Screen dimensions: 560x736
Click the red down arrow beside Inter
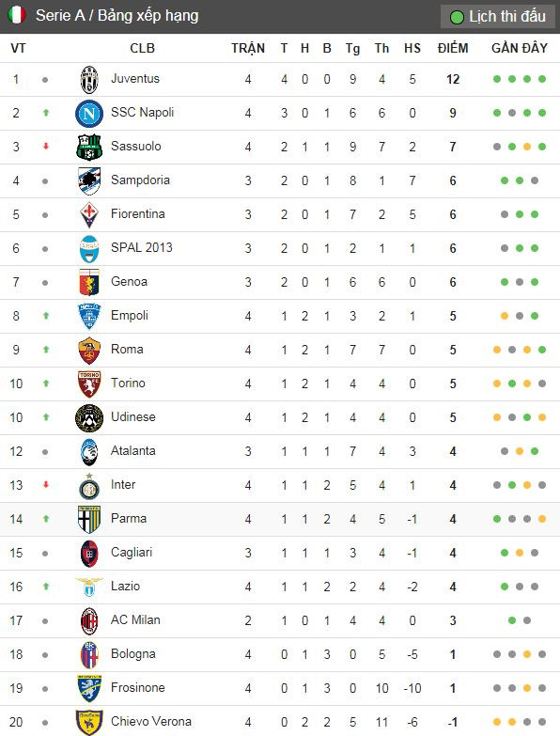46,484
